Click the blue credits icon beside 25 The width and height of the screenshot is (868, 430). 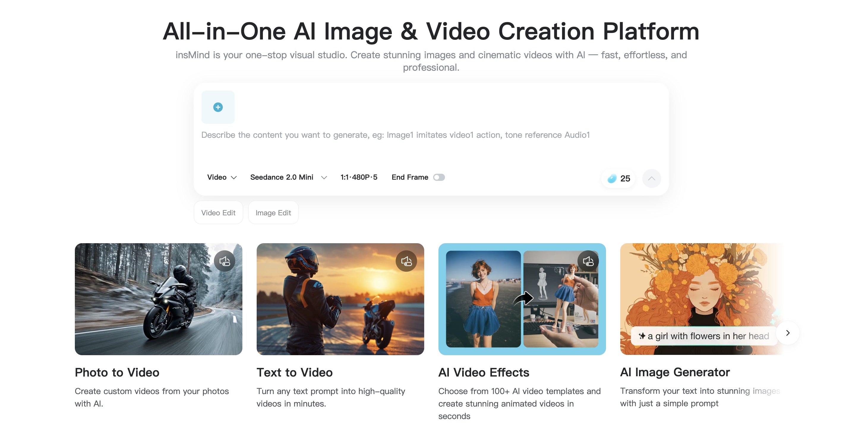pyautogui.click(x=612, y=178)
